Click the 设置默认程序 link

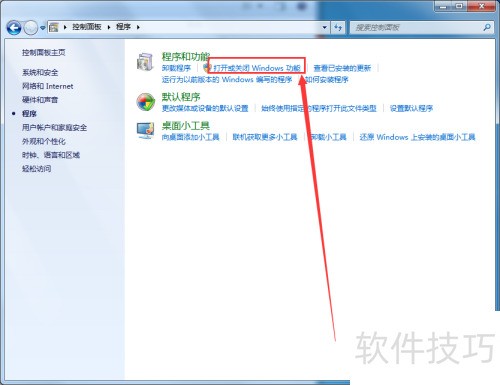pyautogui.click(x=411, y=108)
